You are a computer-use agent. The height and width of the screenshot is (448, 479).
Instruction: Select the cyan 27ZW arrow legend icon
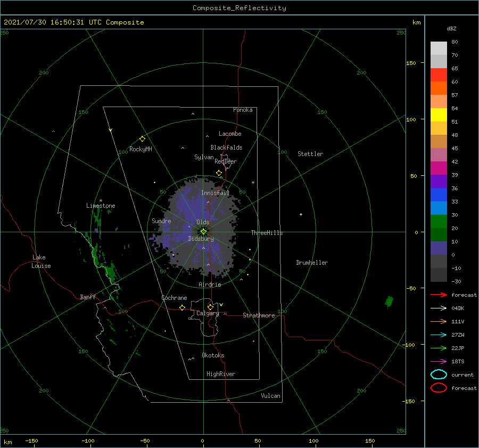point(439,335)
